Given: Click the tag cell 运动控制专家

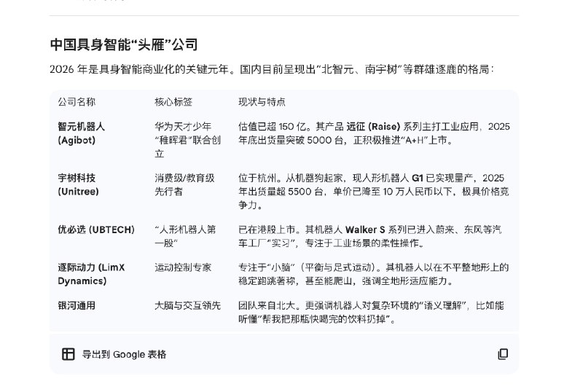Looking at the screenshot, I should click(183, 267).
